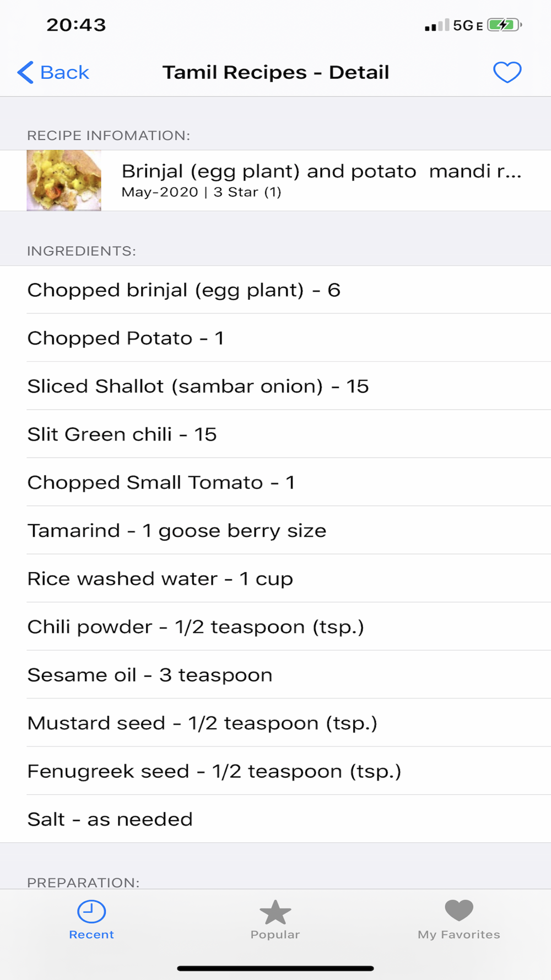Open the My Favorites heart tab icon
This screenshot has height=980, width=551.
click(459, 910)
